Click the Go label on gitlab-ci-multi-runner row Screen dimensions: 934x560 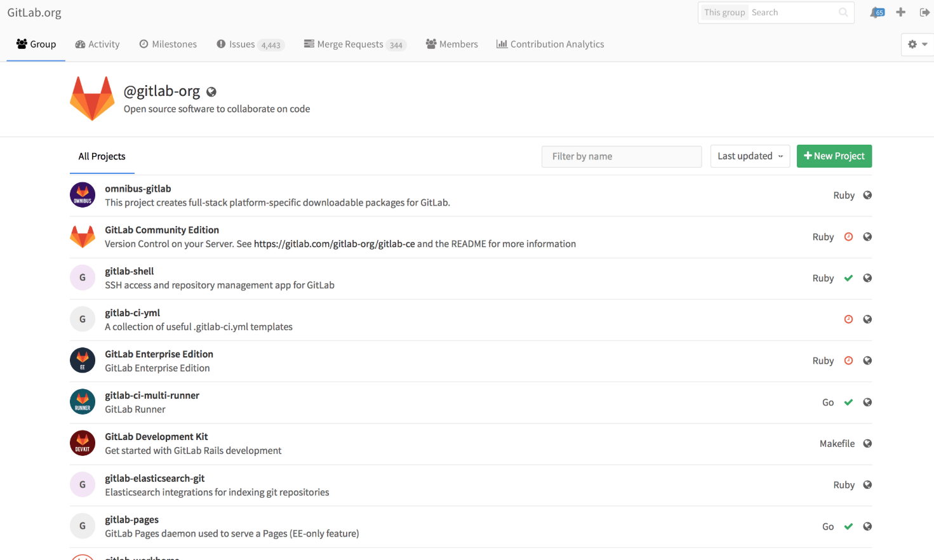(x=828, y=403)
